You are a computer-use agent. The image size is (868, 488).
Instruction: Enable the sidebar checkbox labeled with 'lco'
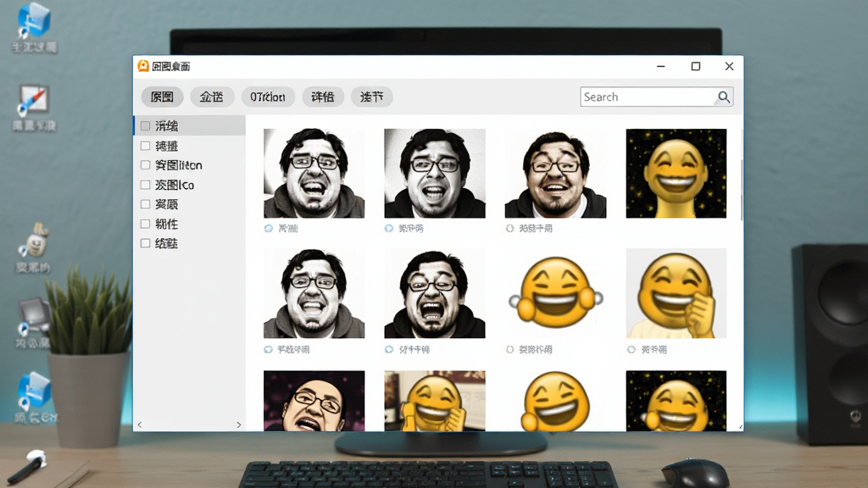coord(145,185)
